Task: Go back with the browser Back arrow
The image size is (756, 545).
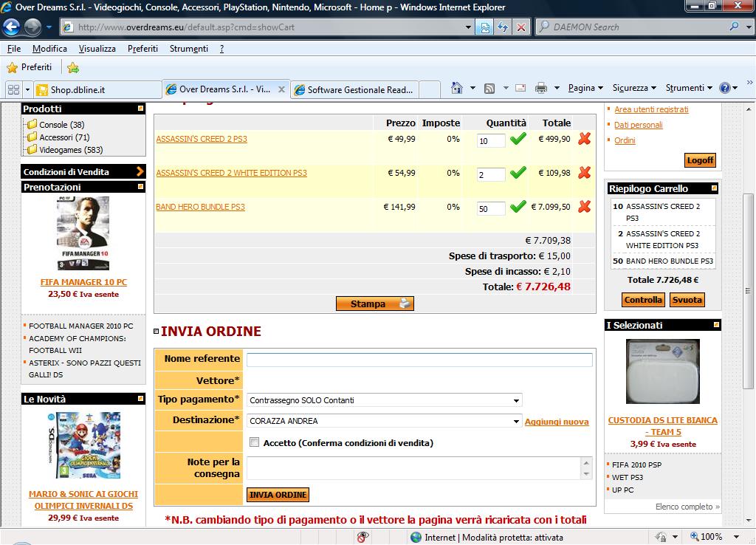Action: (x=12, y=27)
